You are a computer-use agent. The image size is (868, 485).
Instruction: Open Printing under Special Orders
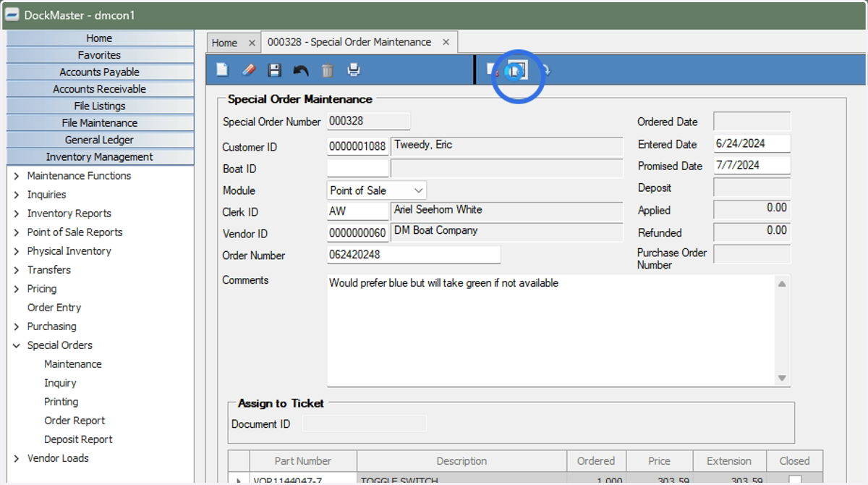[x=61, y=402]
